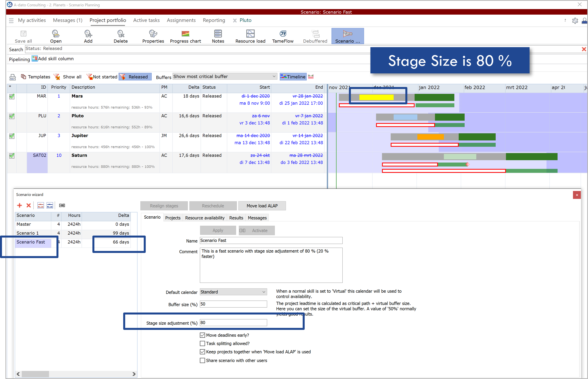
Task: Clear the search filter with red X
Action: [x=584, y=49]
